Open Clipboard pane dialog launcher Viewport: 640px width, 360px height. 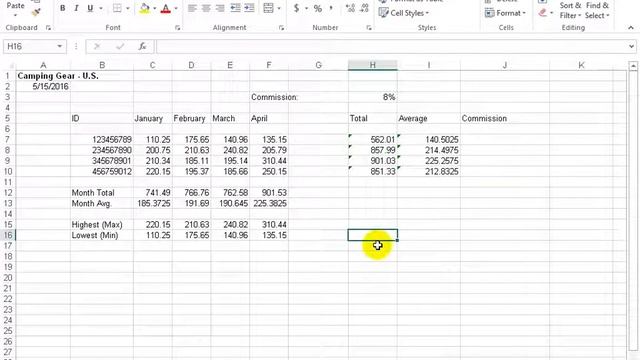(x=48, y=28)
